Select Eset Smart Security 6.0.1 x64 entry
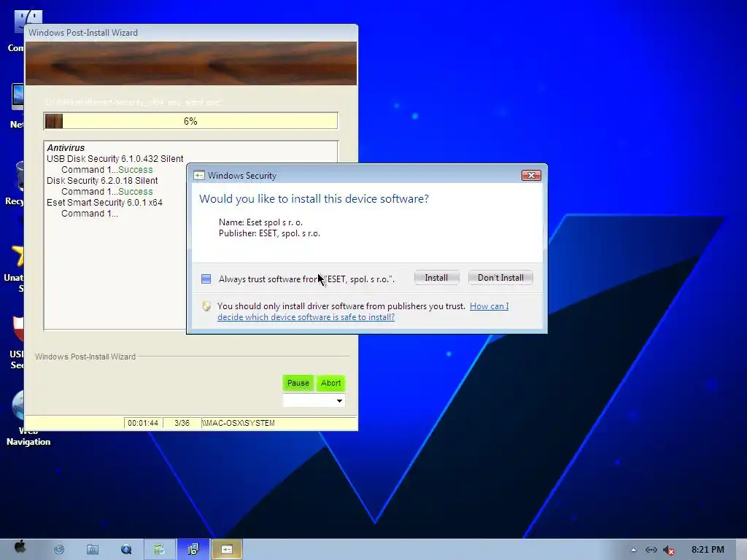Screen dimensions: 747x560 click(104, 203)
